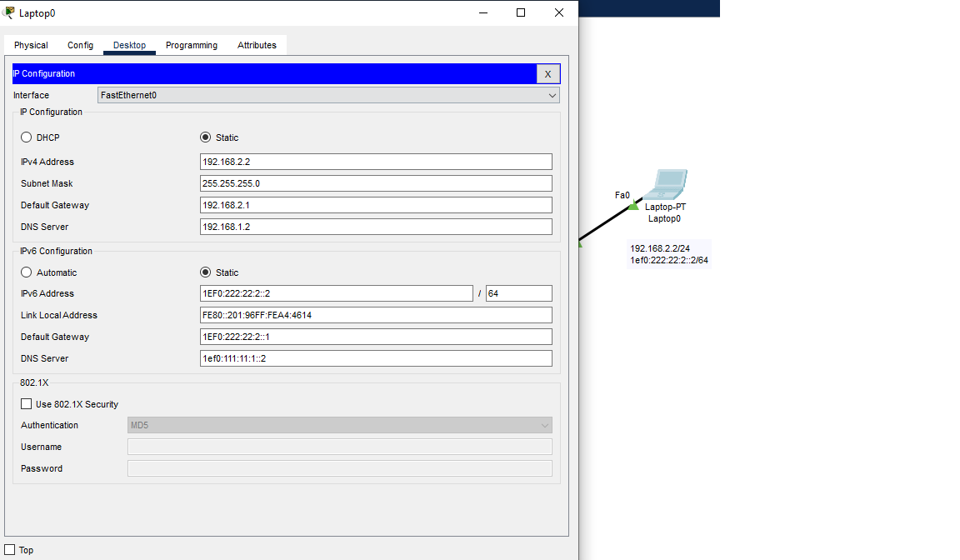Open the Config tab
Image resolution: width=960 pixels, height=560 pixels.
point(80,45)
